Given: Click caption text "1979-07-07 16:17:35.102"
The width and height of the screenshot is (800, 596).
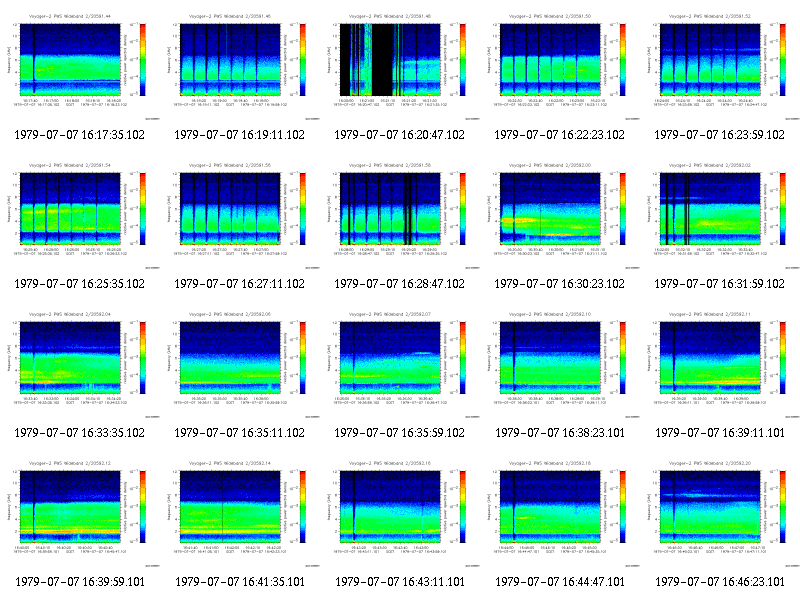Looking at the screenshot, I should [80, 135].
